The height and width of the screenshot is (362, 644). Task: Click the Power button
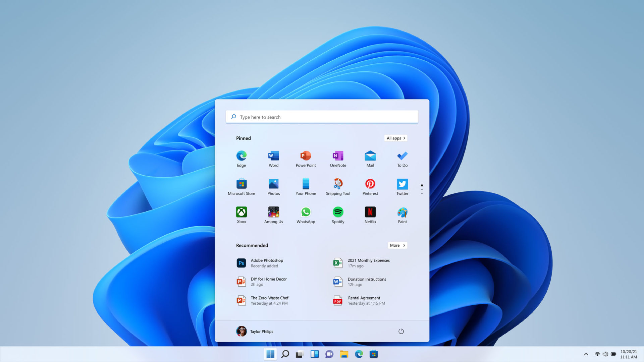coord(400,331)
